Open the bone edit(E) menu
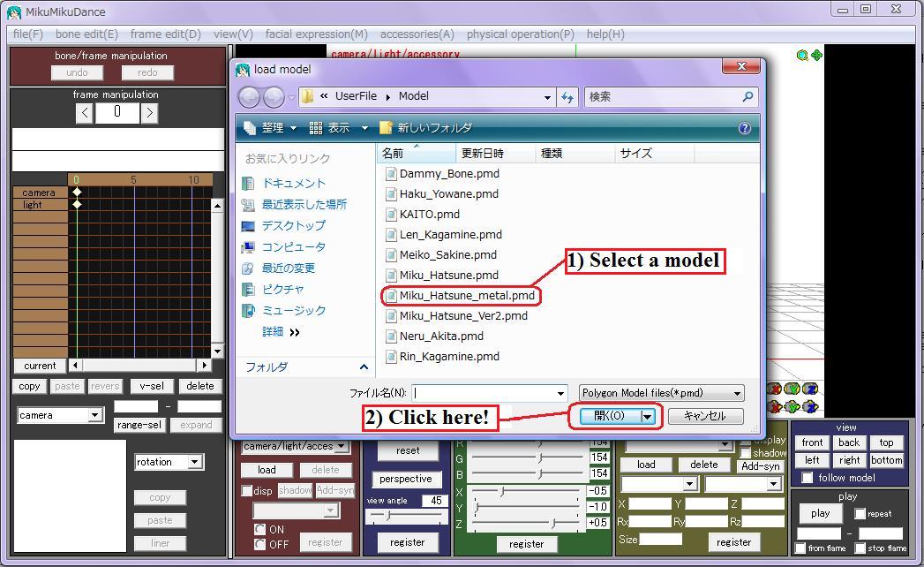The image size is (924, 567). pos(86,34)
